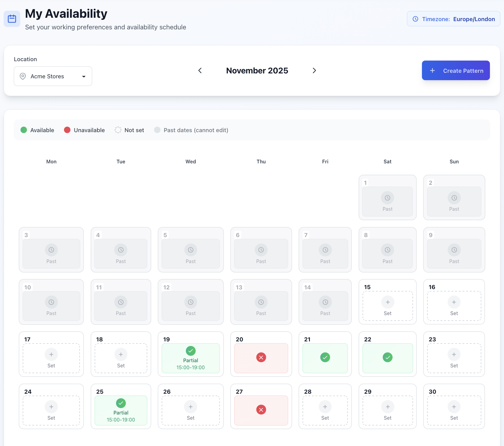Image resolution: width=504 pixels, height=446 pixels.
Task: Click the calendar icon beside My Availability heading
Action: click(12, 18)
